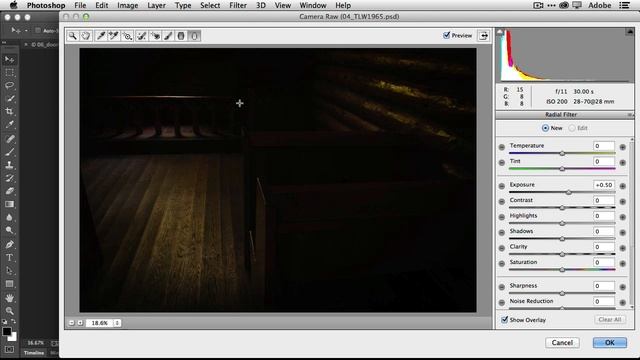This screenshot has width=640, height=360.
Task: Toggle shadow clipping warning on histogram
Action: tap(500, 32)
